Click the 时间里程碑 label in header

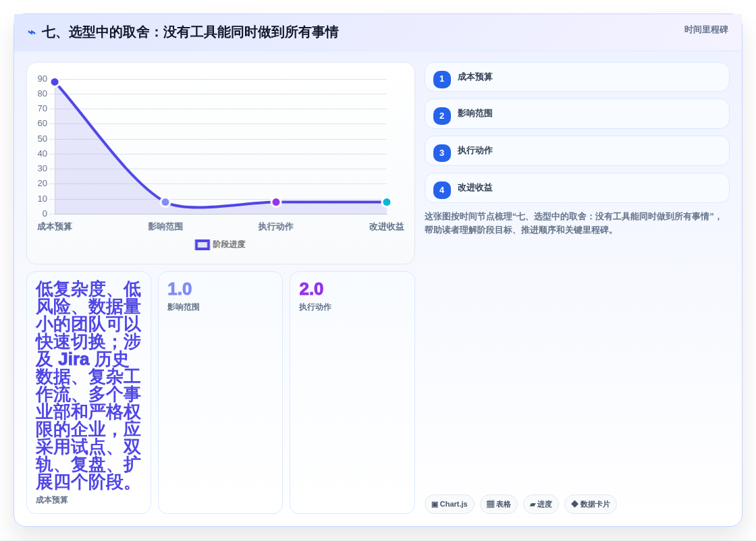tap(706, 30)
